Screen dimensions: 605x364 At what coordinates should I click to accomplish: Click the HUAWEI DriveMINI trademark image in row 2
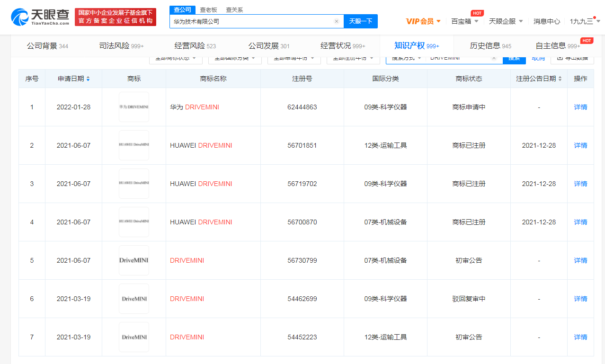pos(133,145)
